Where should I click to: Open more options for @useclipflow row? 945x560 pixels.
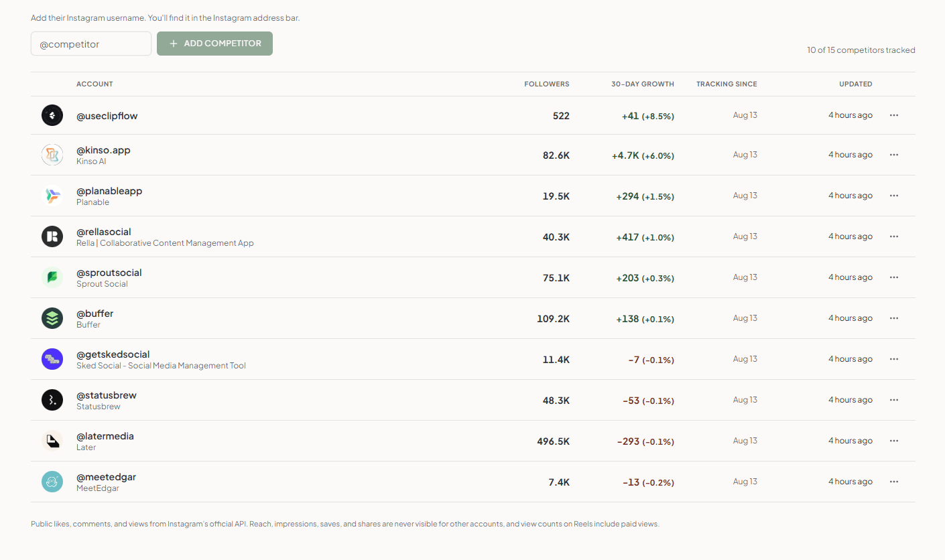893,115
